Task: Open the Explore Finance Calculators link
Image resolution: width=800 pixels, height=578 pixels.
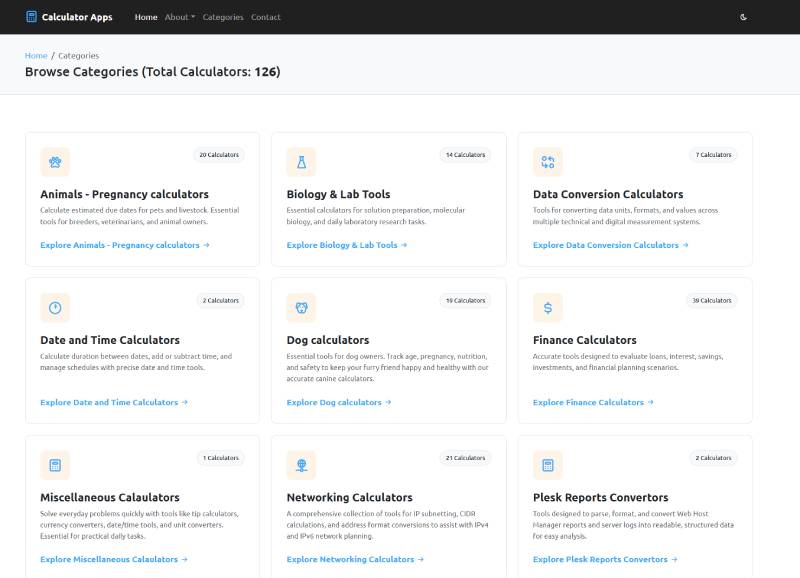Action: point(593,402)
